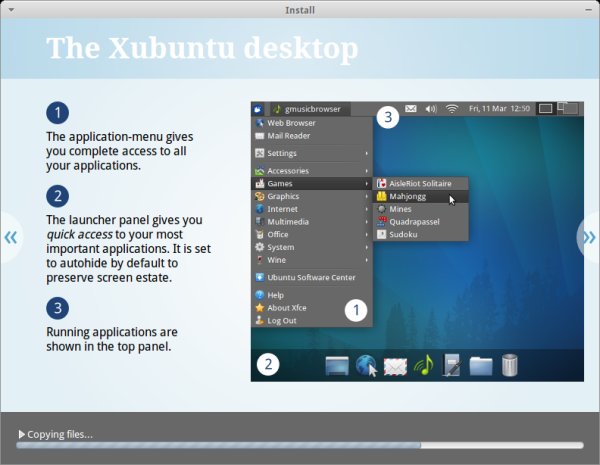Click the trash can icon in the launcher panel
This screenshot has height=465, width=600.
pyautogui.click(x=510, y=365)
